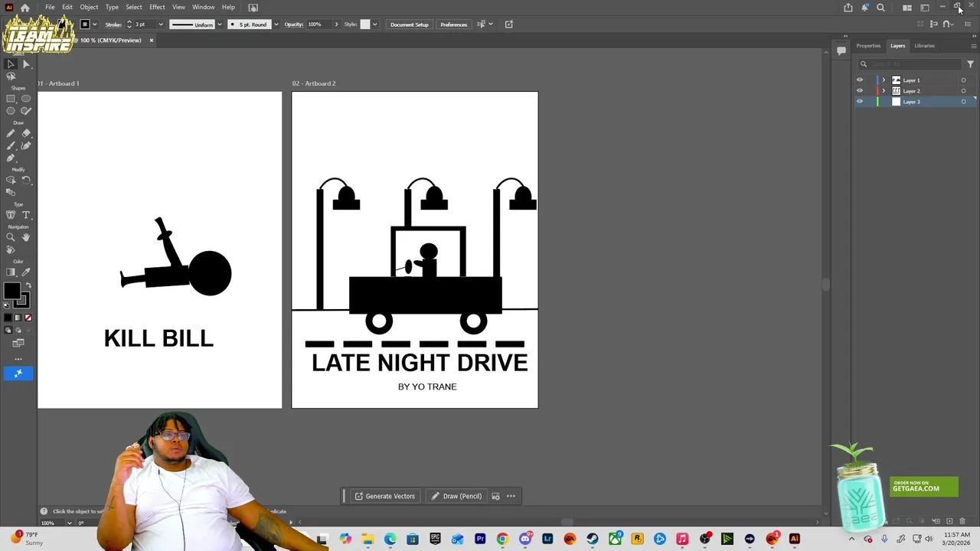Click the target circle for Layer 3
The width and height of the screenshot is (980, 551).
(963, 102)
